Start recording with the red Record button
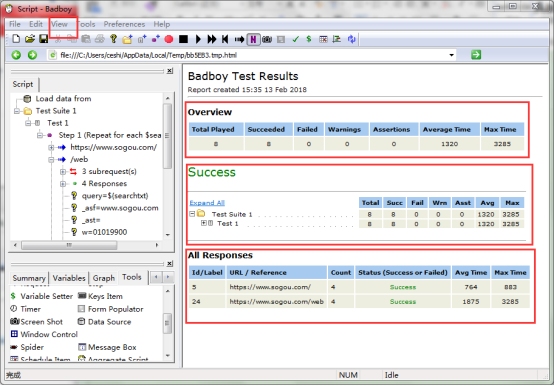 tap(169, 39)
